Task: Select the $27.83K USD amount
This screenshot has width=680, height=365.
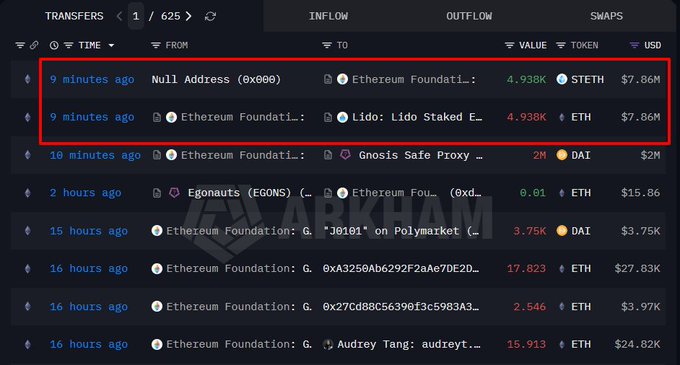Action: [638, 269]
